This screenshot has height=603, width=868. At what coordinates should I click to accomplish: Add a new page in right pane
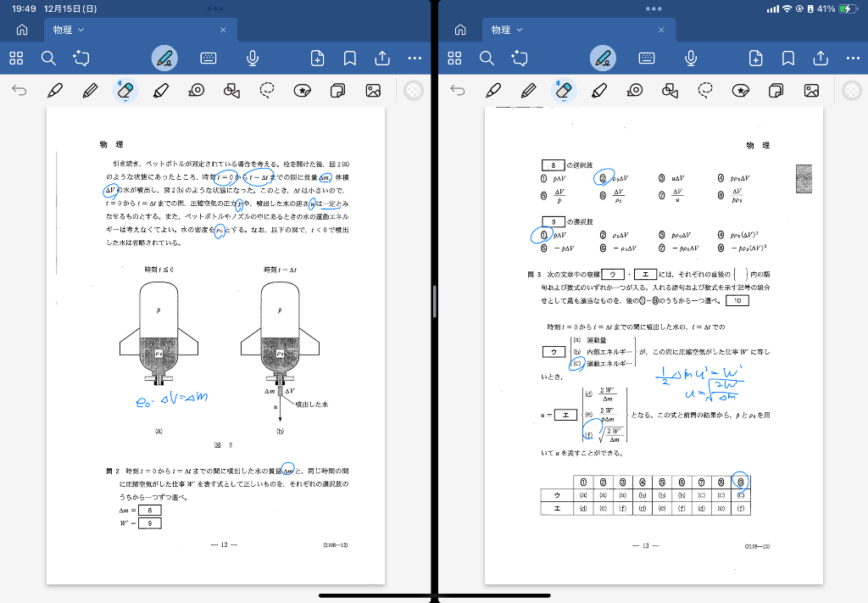pos(756,58)
